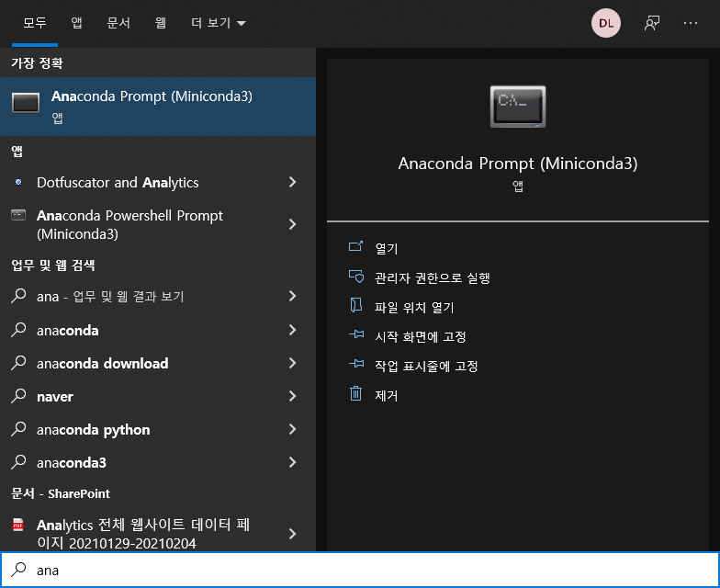Viewport: 720px width, 588px height.
Task: Expand the 'anaconda3' suggestion chevron
Action: (x=292, y=462)
